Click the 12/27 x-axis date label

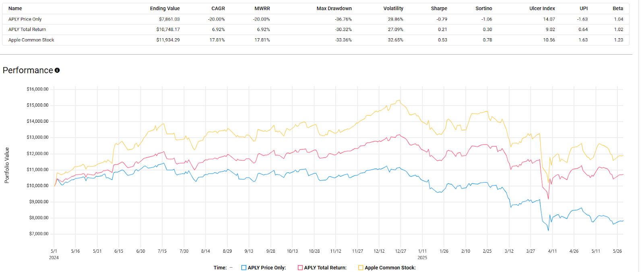[400, 251]
